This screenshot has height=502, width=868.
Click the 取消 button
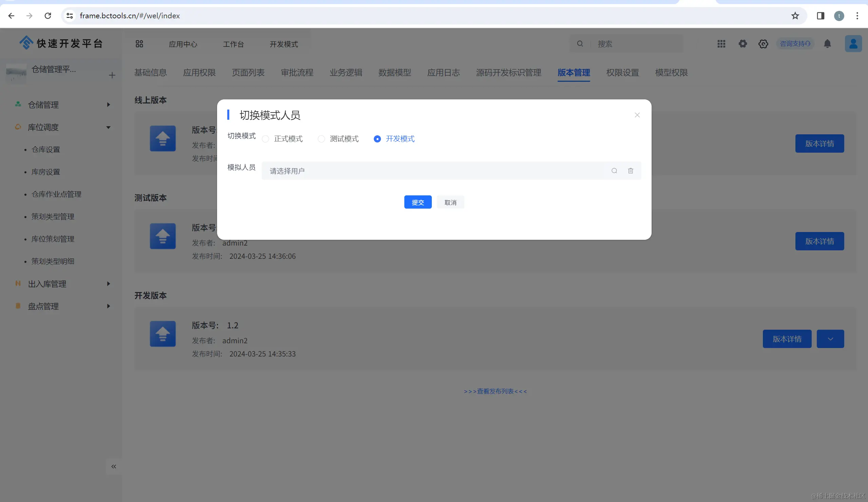click(450, 202)
